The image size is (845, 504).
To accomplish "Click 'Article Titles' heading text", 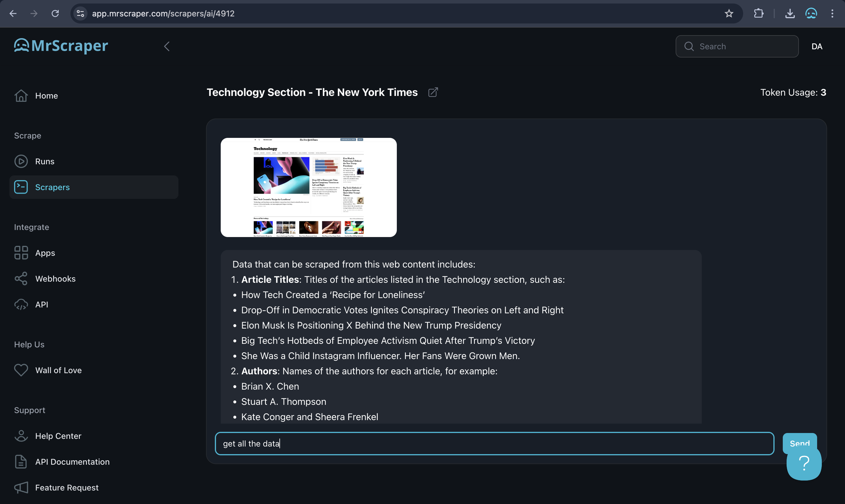I will tap(270, 280).
